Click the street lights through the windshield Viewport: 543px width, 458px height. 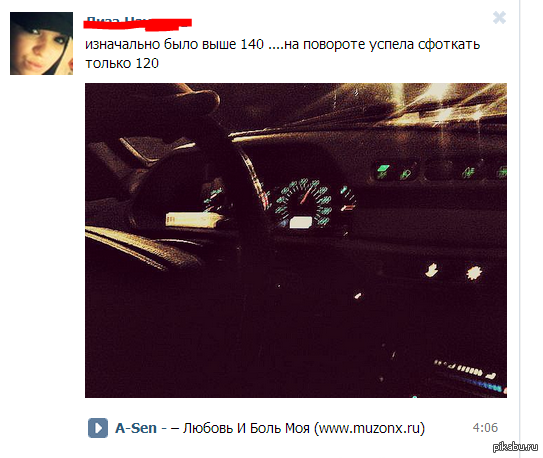coord(433,104)
